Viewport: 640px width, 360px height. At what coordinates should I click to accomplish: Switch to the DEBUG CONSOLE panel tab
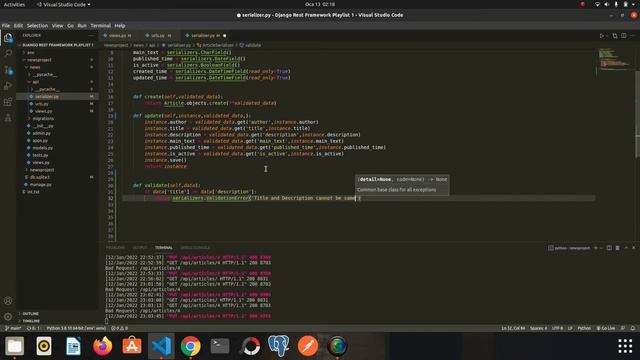(195, 248)
